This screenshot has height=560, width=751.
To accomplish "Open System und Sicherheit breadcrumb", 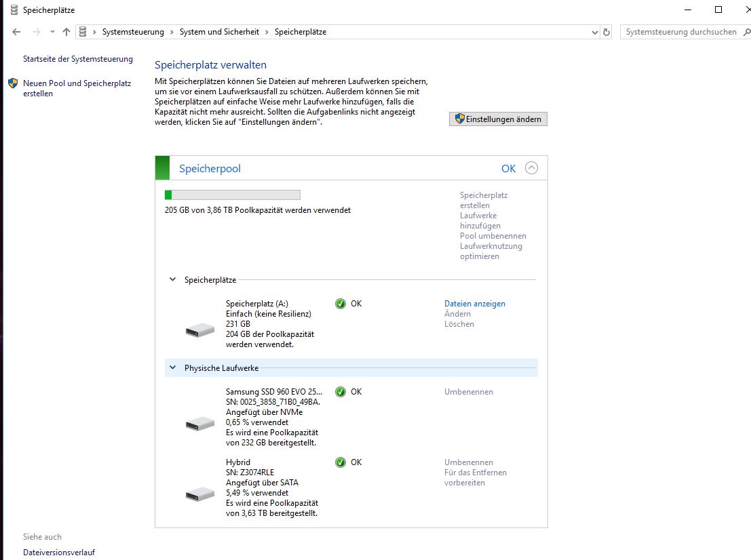I will (219, 32).
